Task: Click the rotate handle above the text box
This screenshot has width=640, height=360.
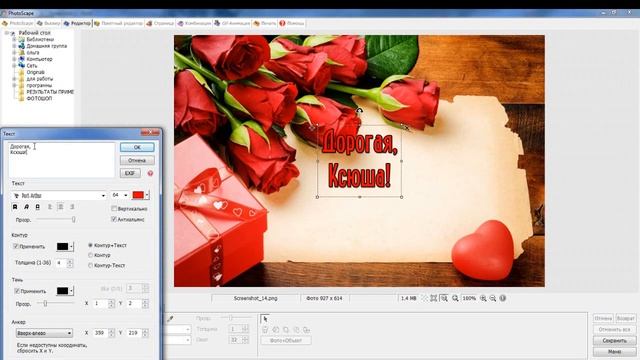Action: tap(359, 110)
